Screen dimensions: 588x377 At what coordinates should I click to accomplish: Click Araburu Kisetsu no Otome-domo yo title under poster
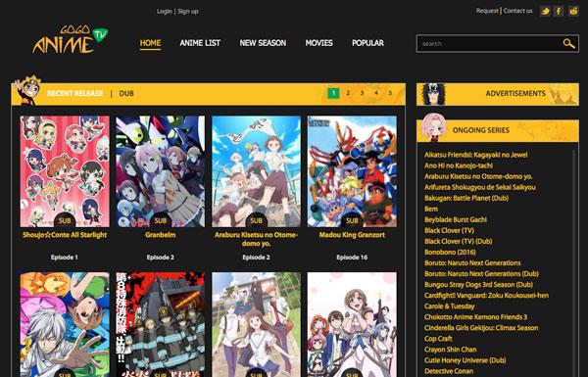256,239
